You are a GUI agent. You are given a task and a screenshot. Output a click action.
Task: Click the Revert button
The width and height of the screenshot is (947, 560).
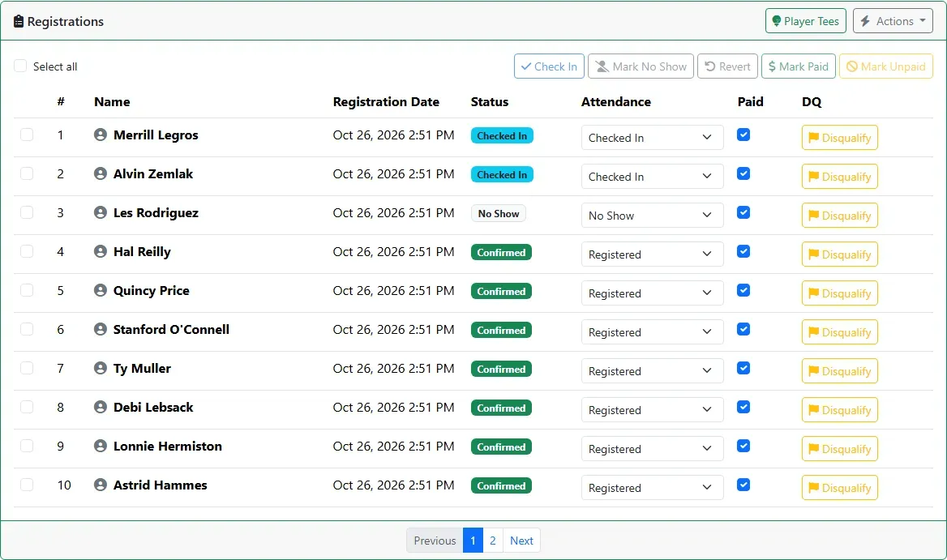tap(728, 66)
